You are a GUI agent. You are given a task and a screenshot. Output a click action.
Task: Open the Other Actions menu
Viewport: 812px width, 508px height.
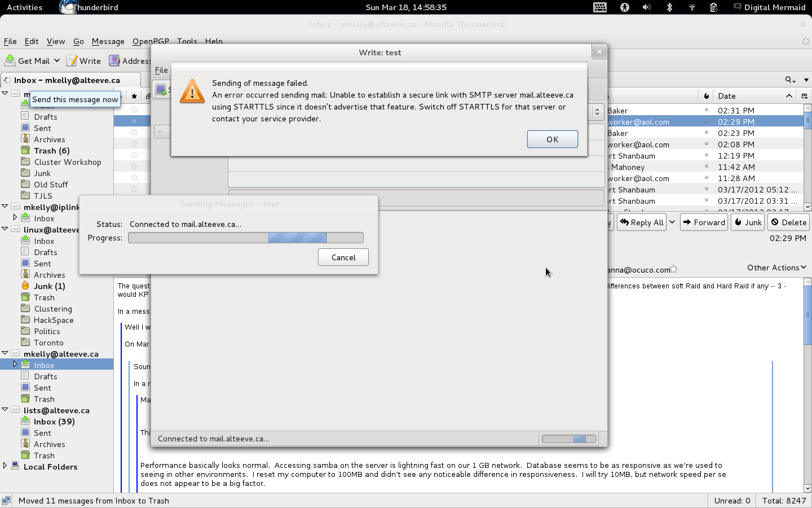coord(776,268)
